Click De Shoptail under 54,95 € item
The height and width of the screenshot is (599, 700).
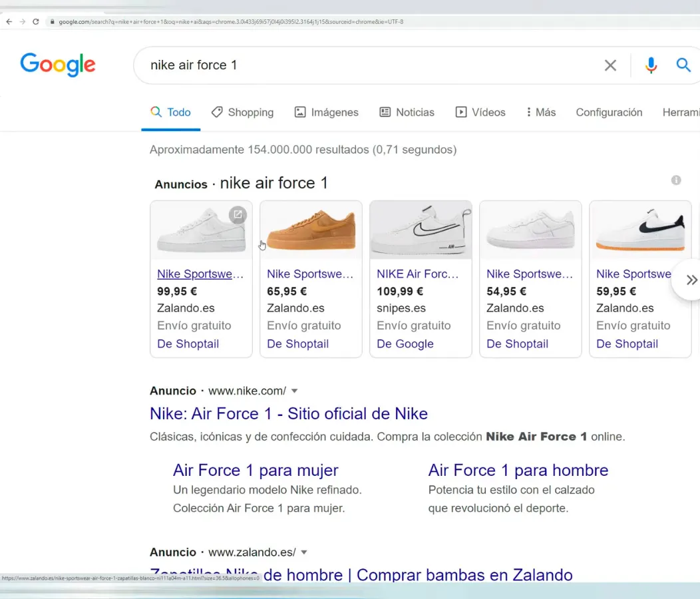(518, 344)
